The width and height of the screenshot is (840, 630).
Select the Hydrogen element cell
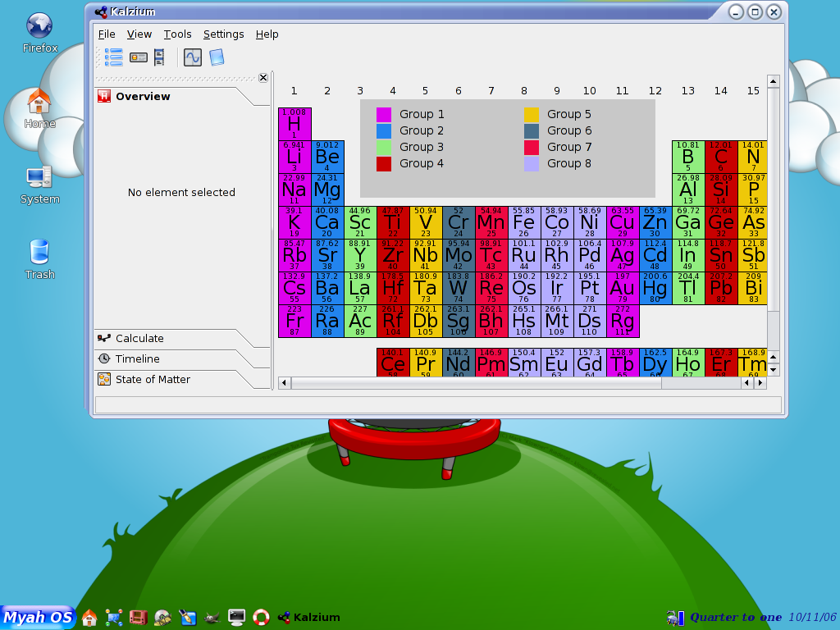tap(294, 124)
